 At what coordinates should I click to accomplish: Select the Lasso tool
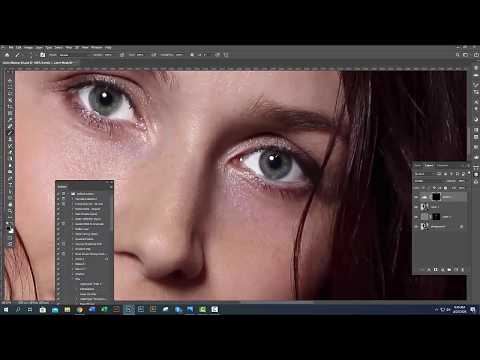point(10,94)
